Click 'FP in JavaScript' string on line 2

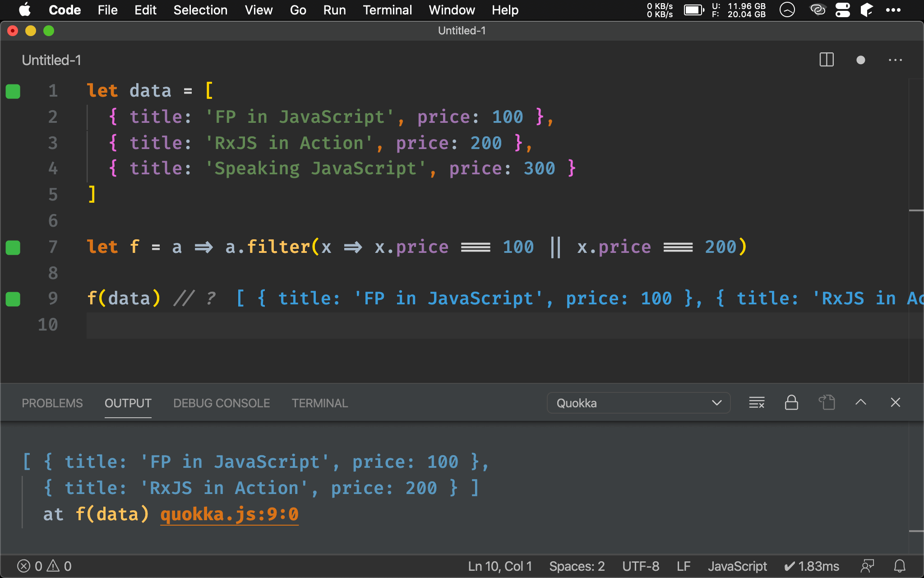(x=299, y=117)
